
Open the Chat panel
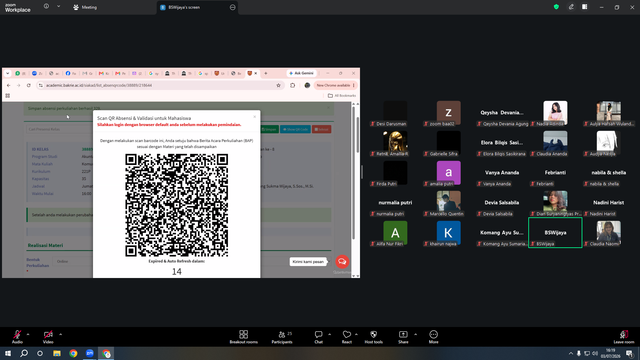coord(318,337)
